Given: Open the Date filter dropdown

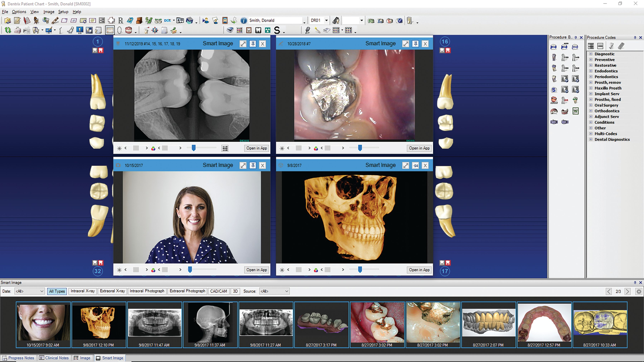Looking at the screenshot, I should [x=30, y=291].
